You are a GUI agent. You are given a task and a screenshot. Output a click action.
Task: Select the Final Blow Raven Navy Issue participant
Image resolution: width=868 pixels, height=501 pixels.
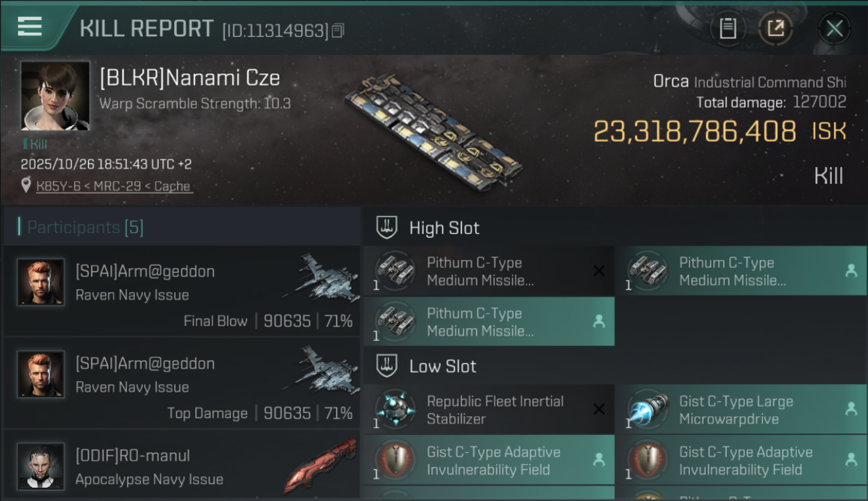coord(182,291)
